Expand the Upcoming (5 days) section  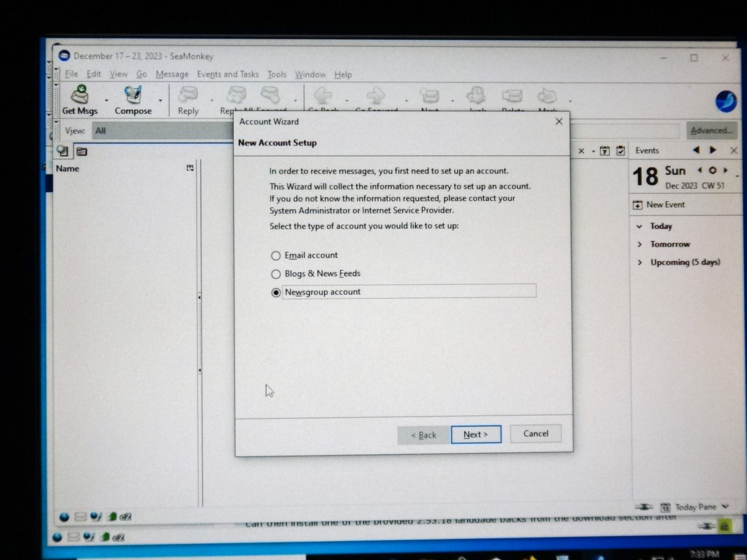point(639,262)
